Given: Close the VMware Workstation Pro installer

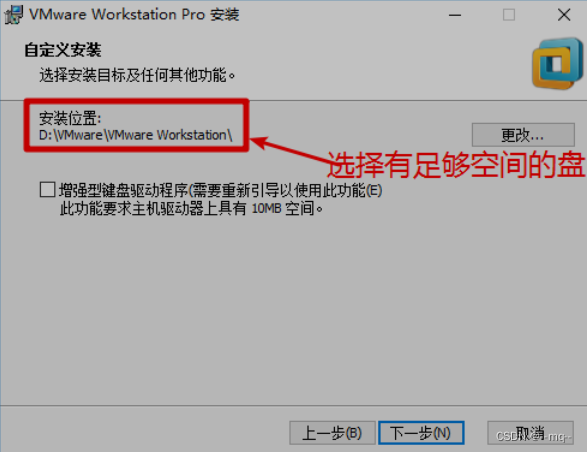Looking at the screenshot, I should pyautogui.click(x=564, y=15).
